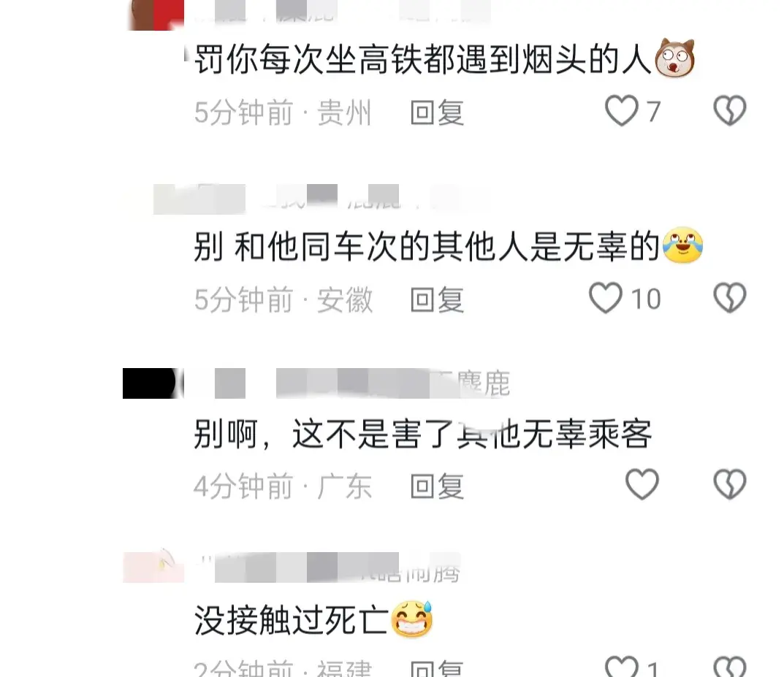The image size is (784, 677).
Task: Reply to the 福建 comment at bottom
Action: pos(437,668)
